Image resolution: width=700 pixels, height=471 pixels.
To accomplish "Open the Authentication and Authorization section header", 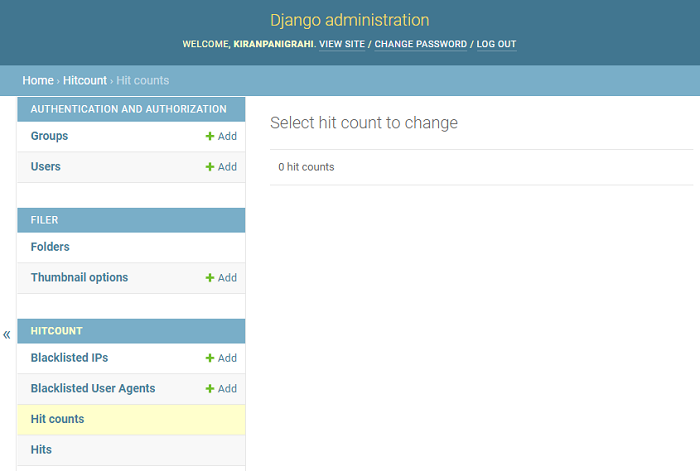I will 129,109.
